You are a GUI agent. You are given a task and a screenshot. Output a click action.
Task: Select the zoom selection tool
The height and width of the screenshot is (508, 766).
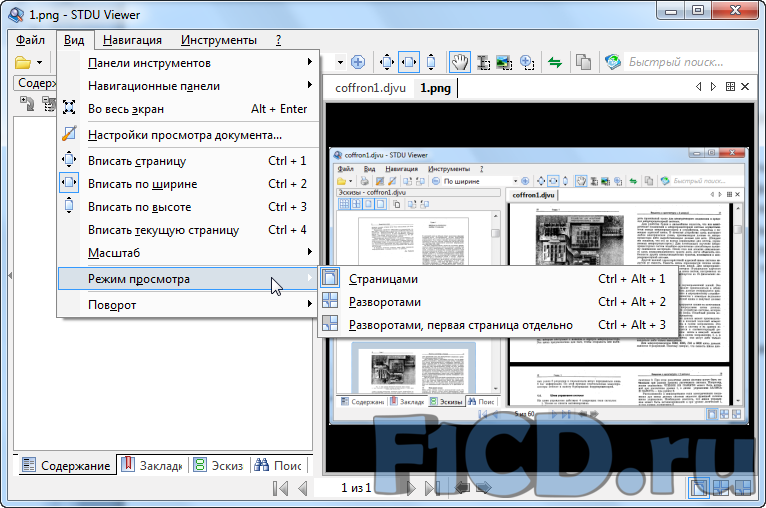527,63
